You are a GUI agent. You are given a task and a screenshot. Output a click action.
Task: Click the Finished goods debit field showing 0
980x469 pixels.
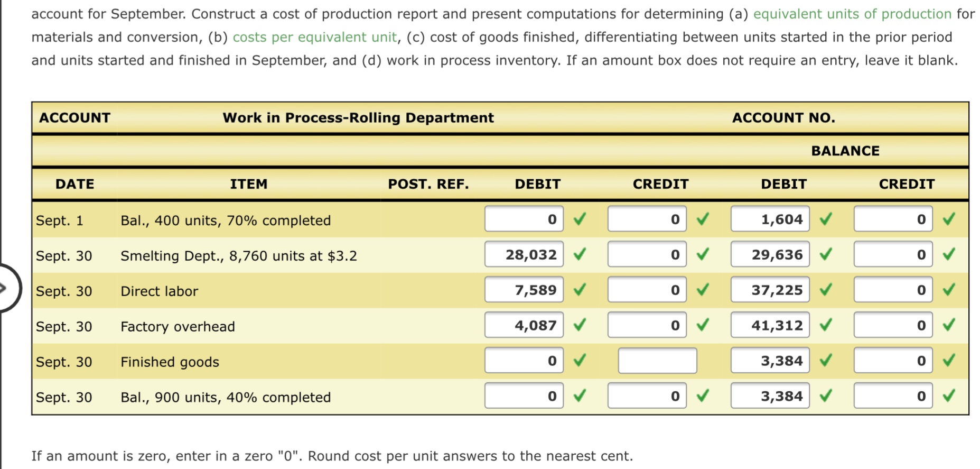[x=523, y=360]
